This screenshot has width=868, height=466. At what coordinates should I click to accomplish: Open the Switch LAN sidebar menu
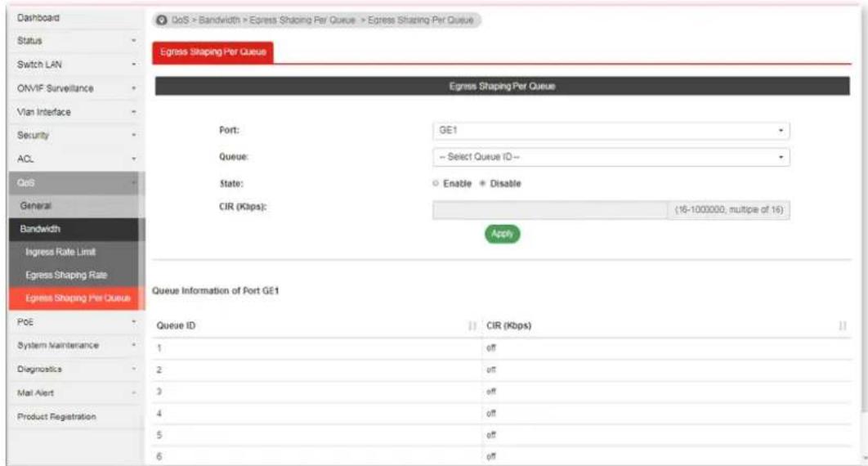76,65
